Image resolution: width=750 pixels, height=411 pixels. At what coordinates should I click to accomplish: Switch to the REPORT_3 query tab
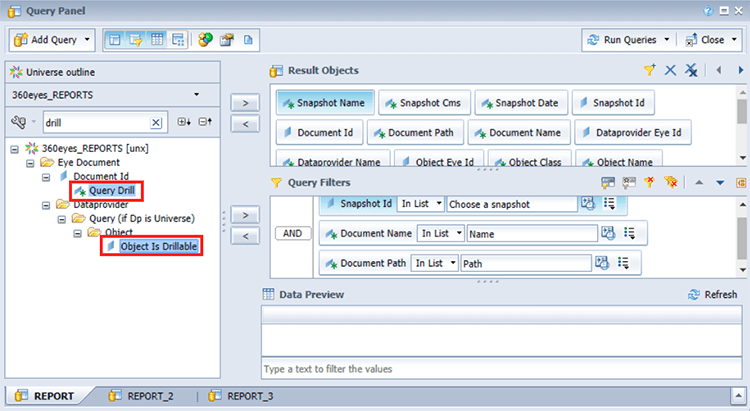(241, 396)
